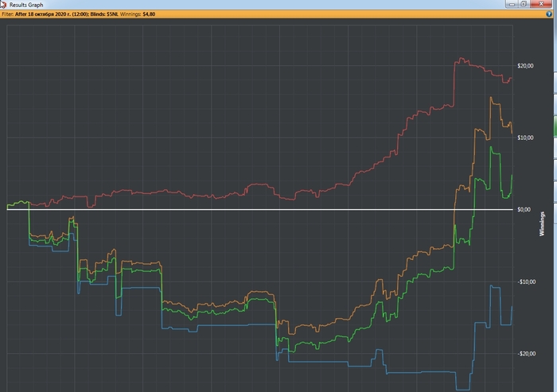Click the blue line's lowest dip
This screenshot has width=557, height=392.
463,390
